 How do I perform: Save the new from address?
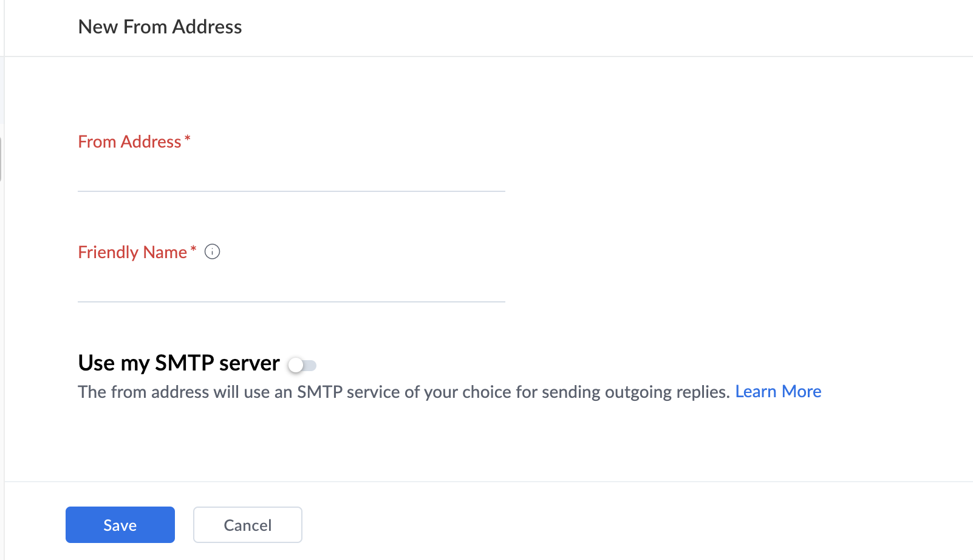coord(120,525)
